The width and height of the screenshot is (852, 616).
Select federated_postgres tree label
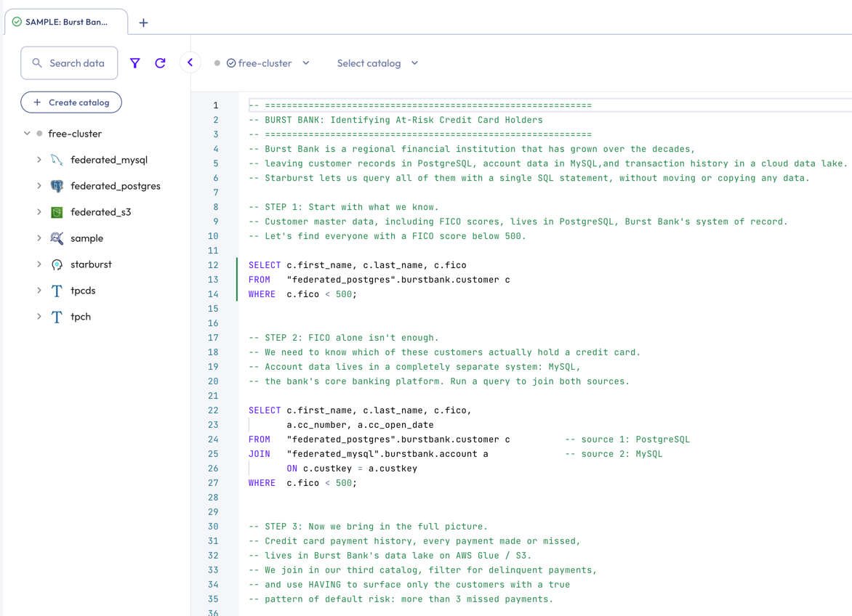coord(115,186)
